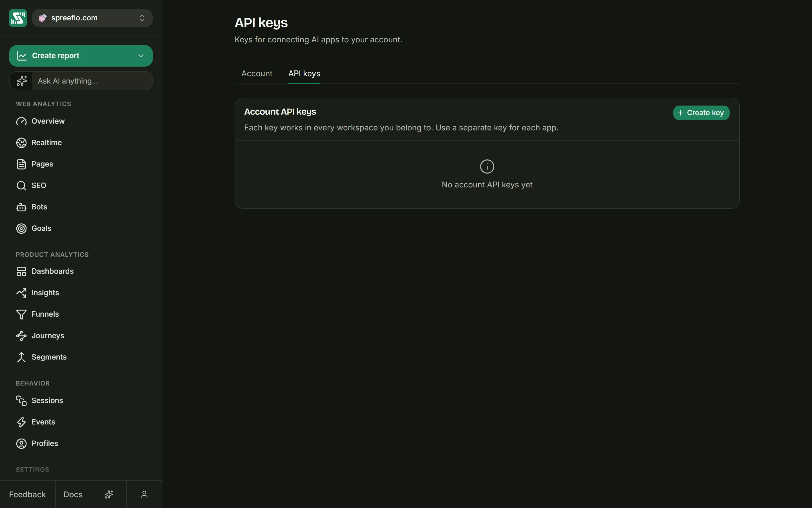
Task: Open the Insights trend icon
Action: [x=21, y=293]
